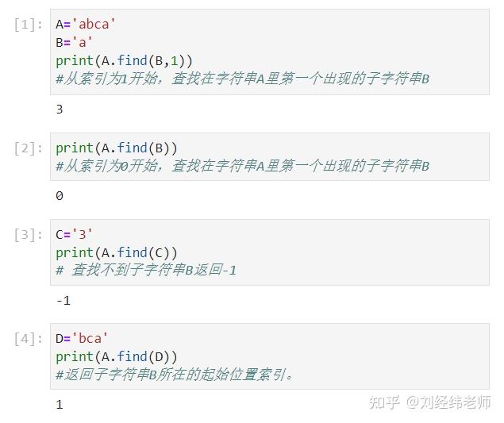Place cursor on print(A.find(B,1)) line

pyautogui.click(x=124, y=61)
